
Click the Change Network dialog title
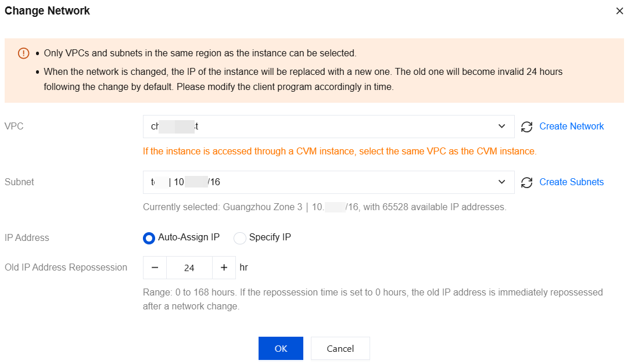[47, 11]
